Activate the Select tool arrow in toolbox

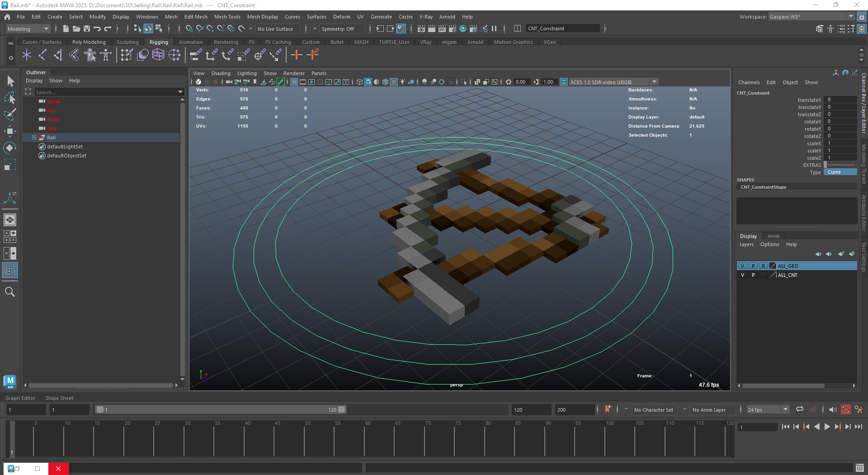(10, 81)
